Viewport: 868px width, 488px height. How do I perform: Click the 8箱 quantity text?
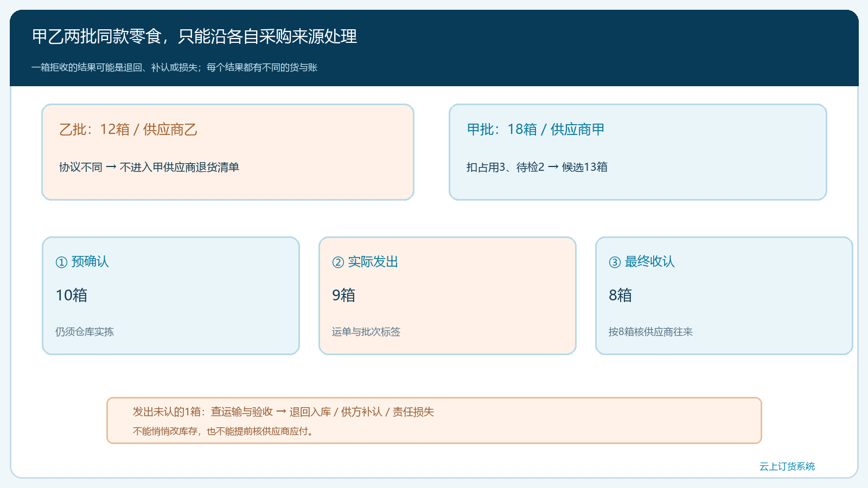click(621, 295)
